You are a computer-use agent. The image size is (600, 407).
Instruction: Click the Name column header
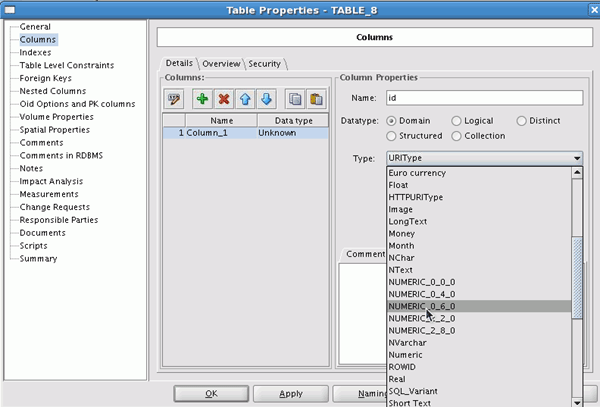pyautogui.click(x=222, y=121)
